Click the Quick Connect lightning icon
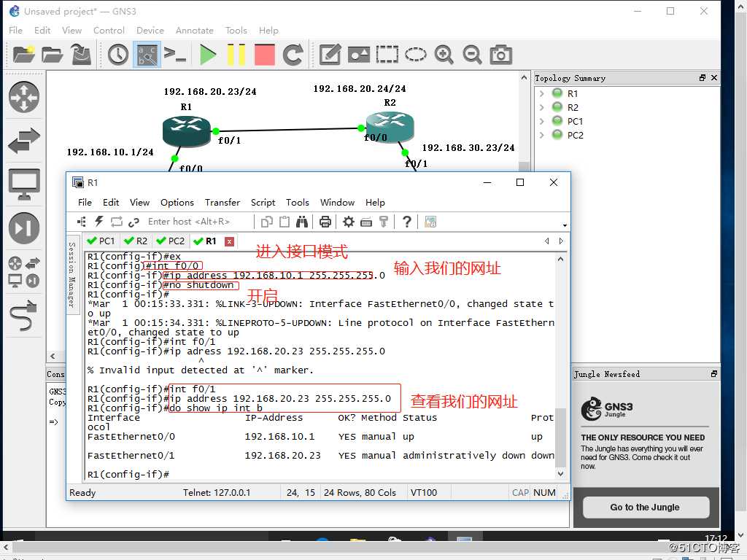 pyautogui.click(x=100, y=222)
